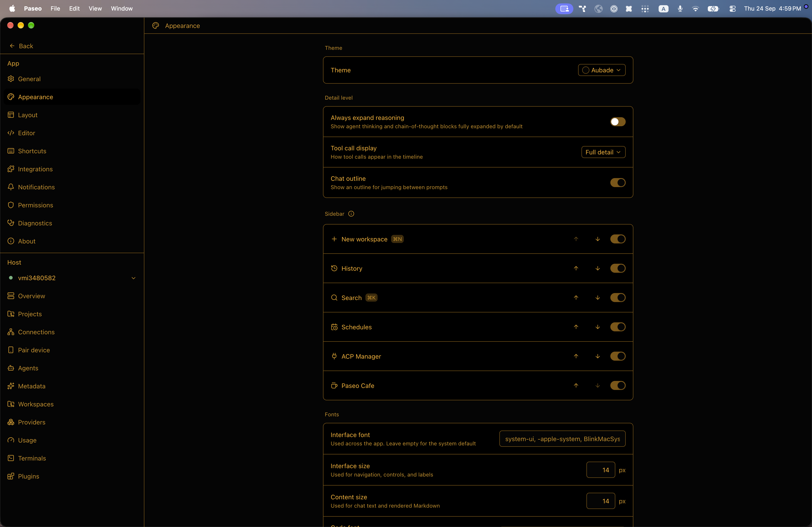The width and height of the screenshot is (812, 527).
Task: Open the Aubade theme dropdown
Action: [602, 70]
